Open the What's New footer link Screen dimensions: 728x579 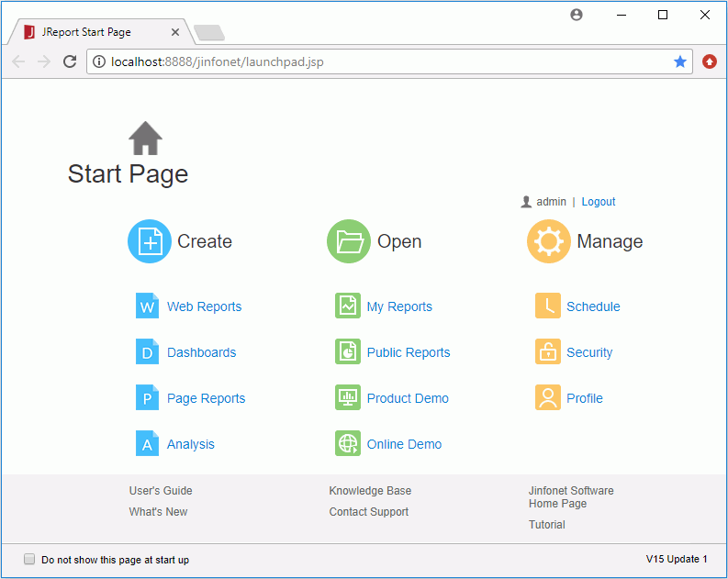(x=158, y=512)
